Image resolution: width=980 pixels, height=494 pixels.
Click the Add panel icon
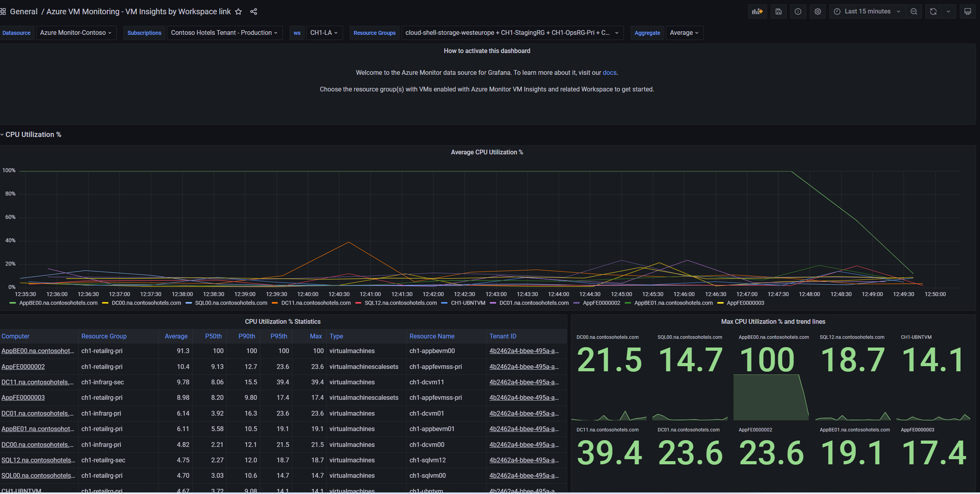click(757, 11)
